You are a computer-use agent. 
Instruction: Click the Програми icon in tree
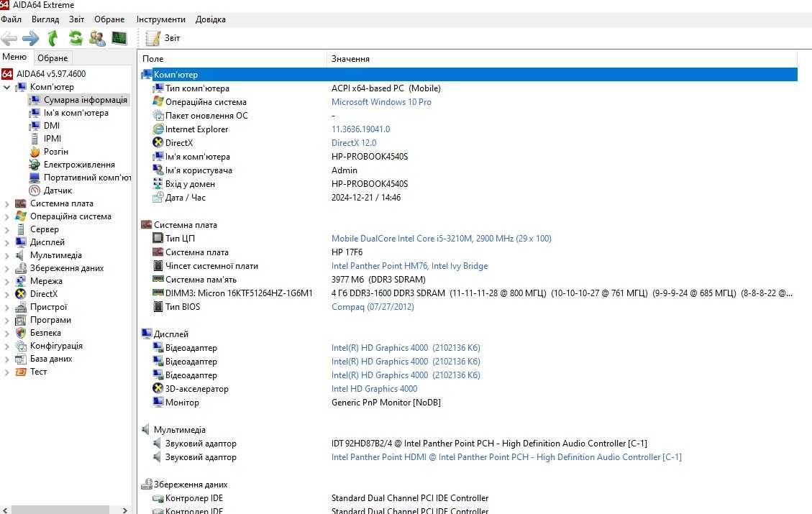click(21, 320)
